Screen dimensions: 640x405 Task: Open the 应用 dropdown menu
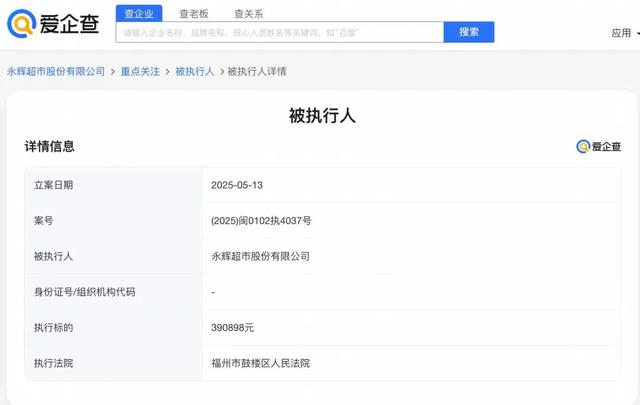(x=625, y=33)
